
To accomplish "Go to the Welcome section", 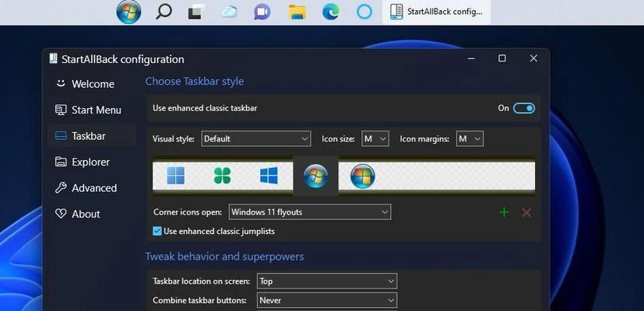I will coord(92,84).
